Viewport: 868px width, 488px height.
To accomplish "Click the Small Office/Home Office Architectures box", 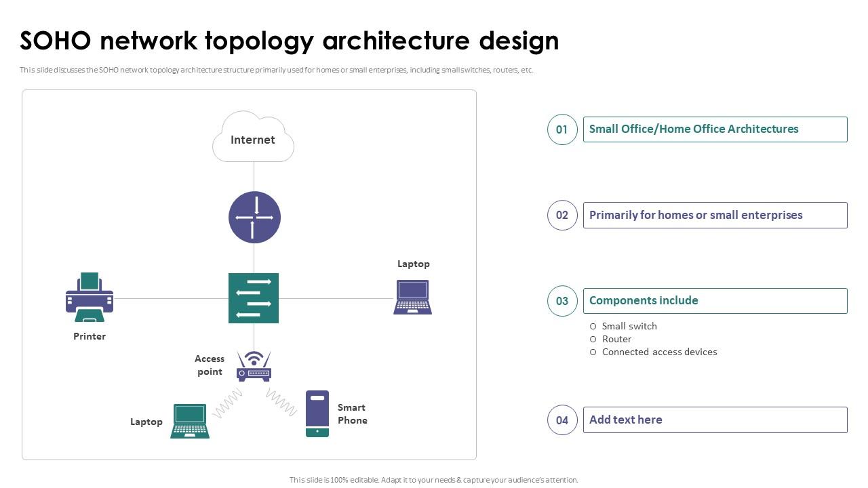I will (715, 129).
